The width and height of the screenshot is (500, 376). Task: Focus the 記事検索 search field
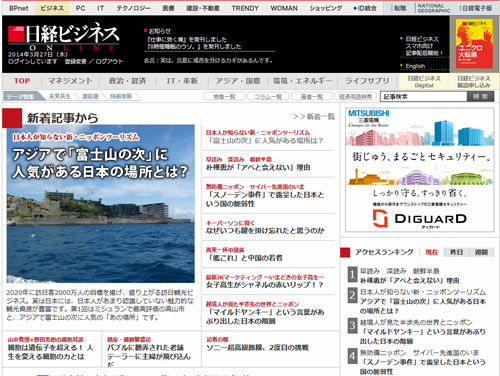[423, 97]
